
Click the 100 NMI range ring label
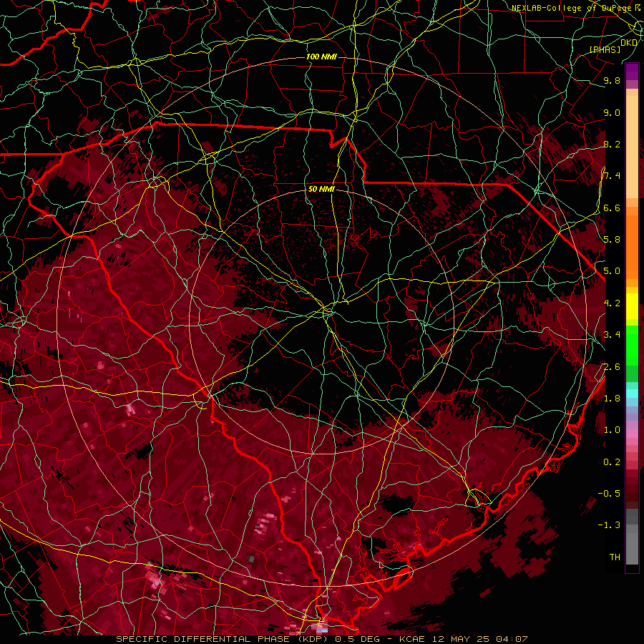pyautogui.click(x=321, y=57)
